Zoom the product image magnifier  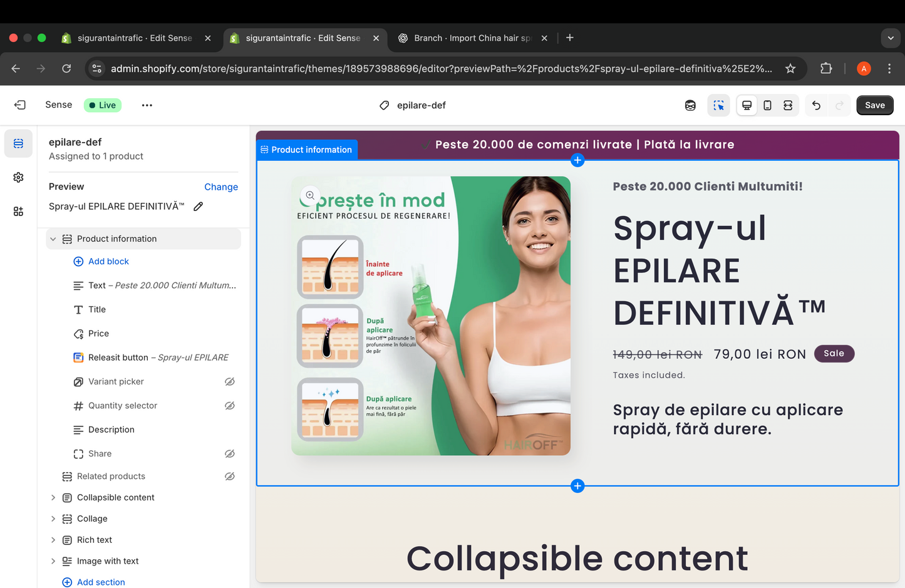[310, 195]
